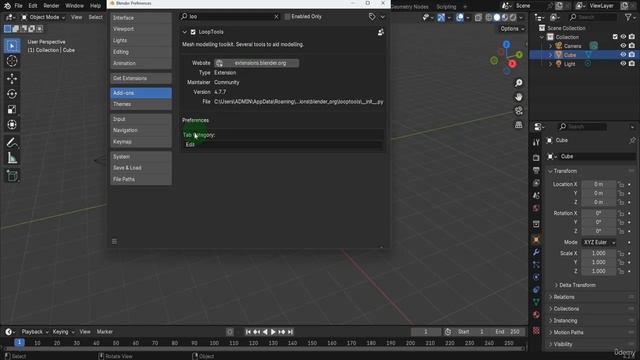
Task: Expand the Collections panel
Action: pyautogui.click(x=566, y=309)
